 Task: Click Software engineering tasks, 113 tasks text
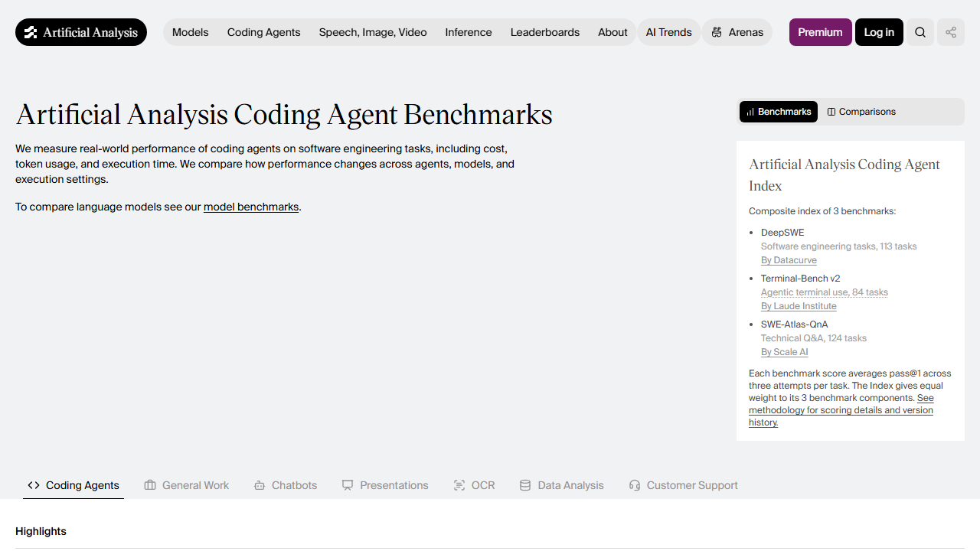838,246
